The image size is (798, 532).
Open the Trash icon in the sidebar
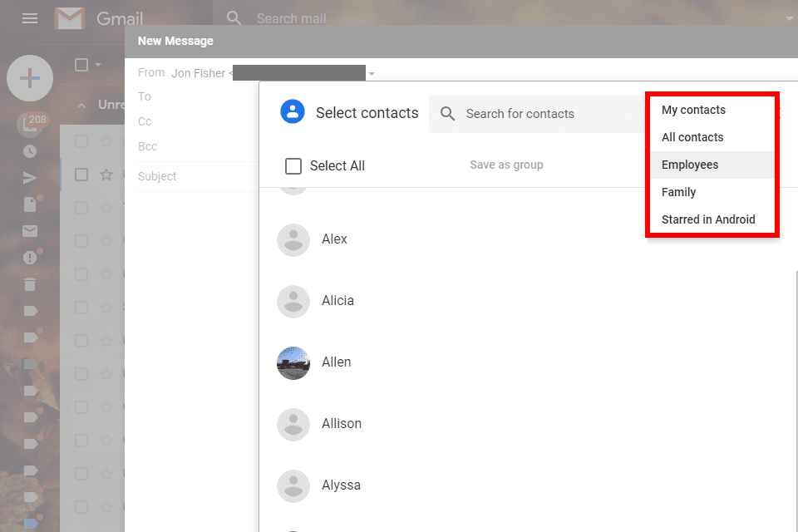(30, 284)
